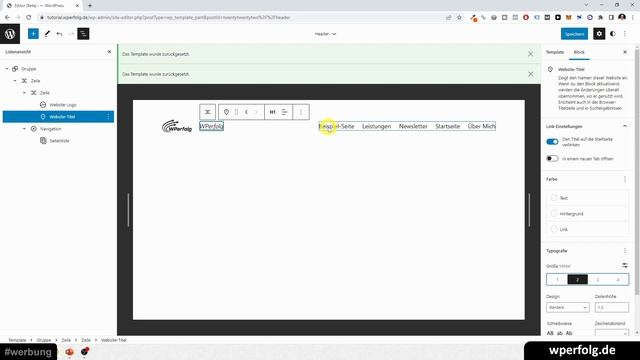This screenshot has height=360, width=640.
Task: Choose uppercase AB letter case
Action: (550, 333)
